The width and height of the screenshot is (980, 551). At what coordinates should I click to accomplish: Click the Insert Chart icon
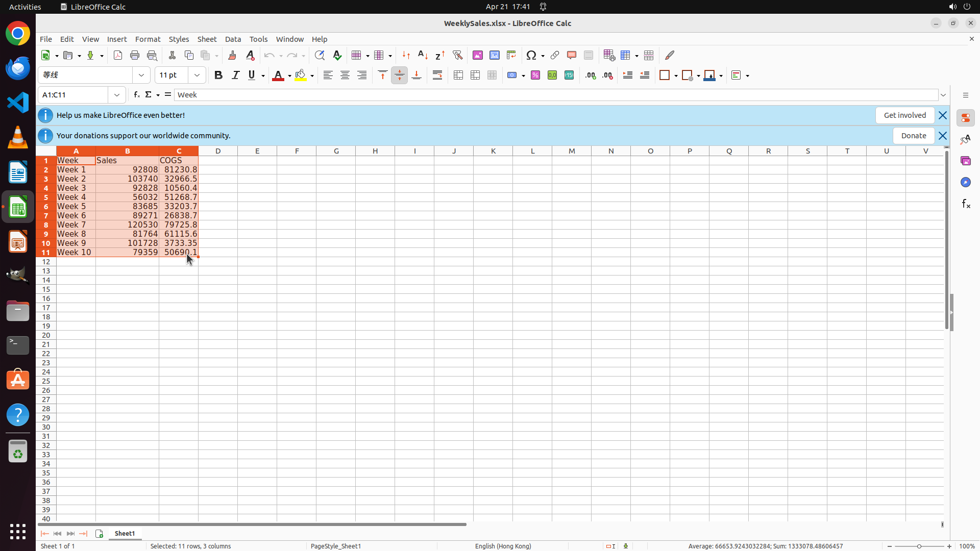point(494,55)
